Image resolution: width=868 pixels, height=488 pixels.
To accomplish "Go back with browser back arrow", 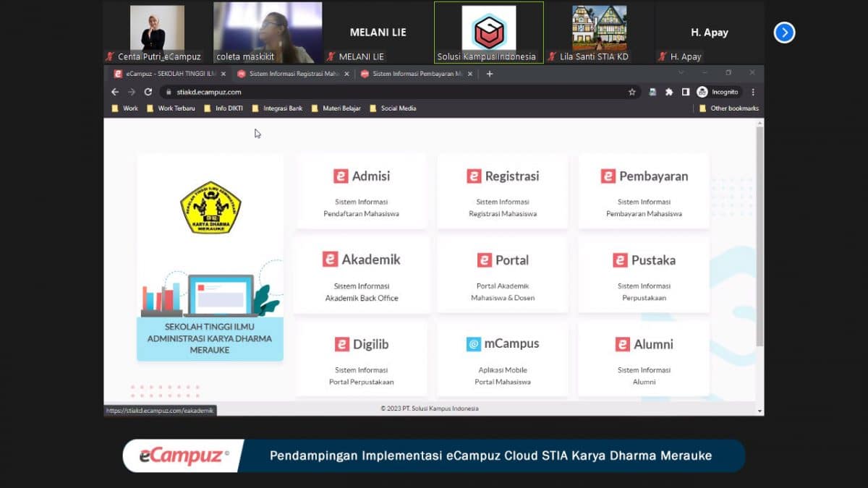I will click(x=115, y=92).
